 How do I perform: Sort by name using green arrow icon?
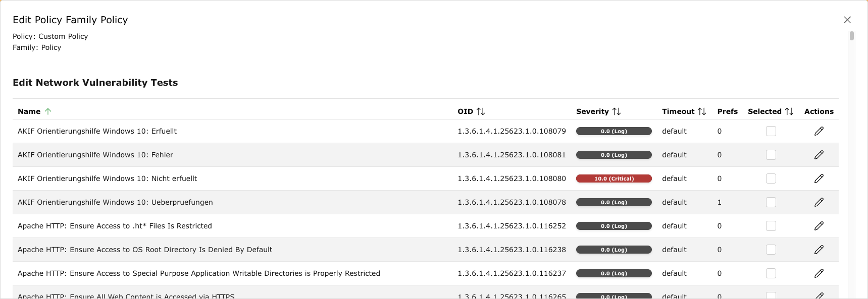click(48, 111)
